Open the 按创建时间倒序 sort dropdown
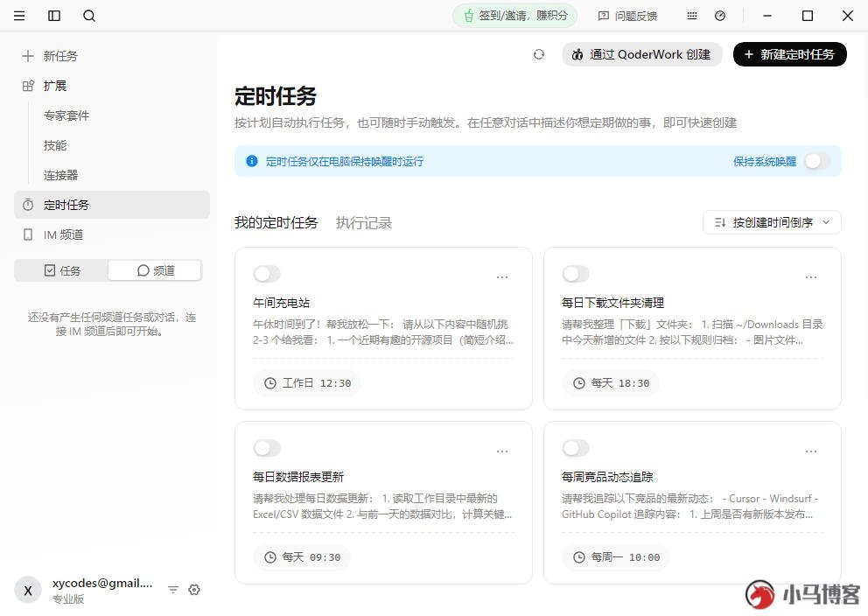 click(772, 222)
